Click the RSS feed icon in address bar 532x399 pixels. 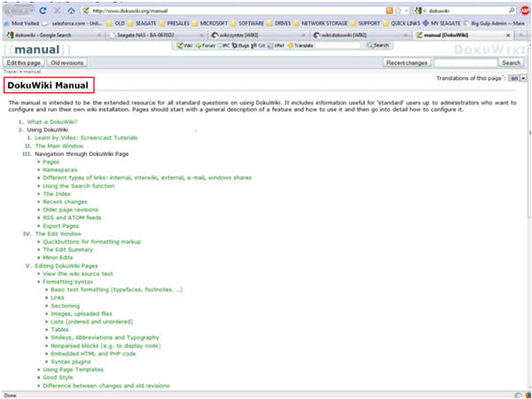389,10
